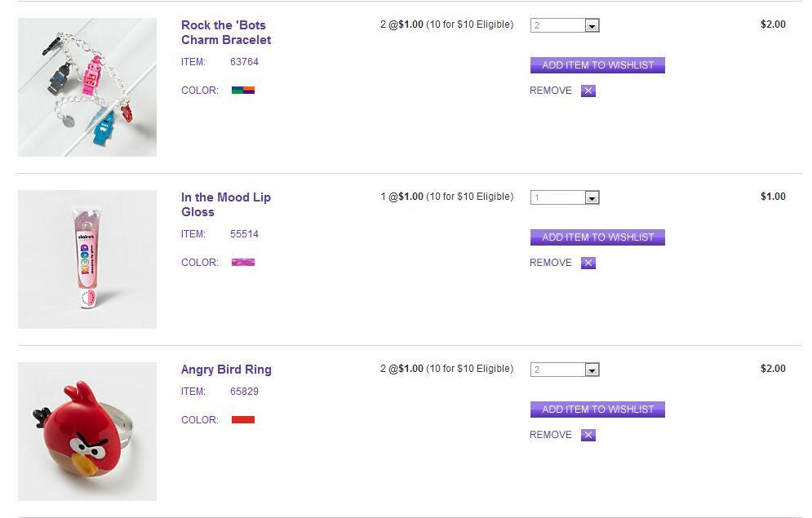Click the REMOVE text for Angry Bird Ring

pyautogui.click(x=551, y=435)
